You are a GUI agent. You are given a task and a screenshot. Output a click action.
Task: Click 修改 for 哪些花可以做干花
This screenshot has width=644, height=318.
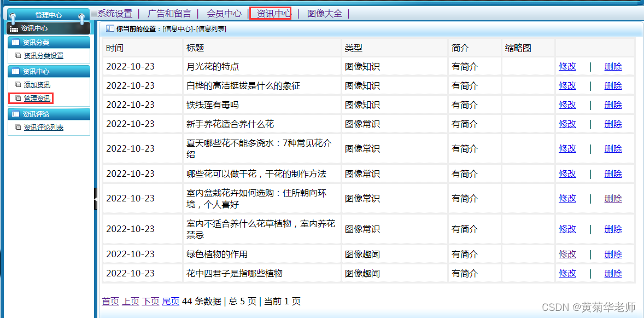point(567,174)
